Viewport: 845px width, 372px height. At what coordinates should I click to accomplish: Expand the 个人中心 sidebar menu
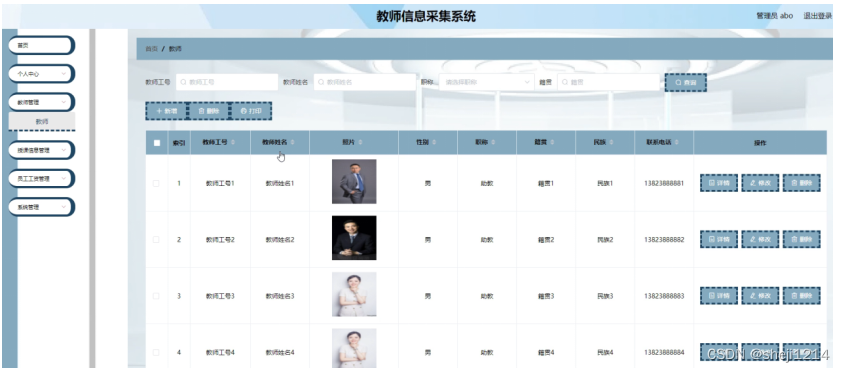point(41,73)
